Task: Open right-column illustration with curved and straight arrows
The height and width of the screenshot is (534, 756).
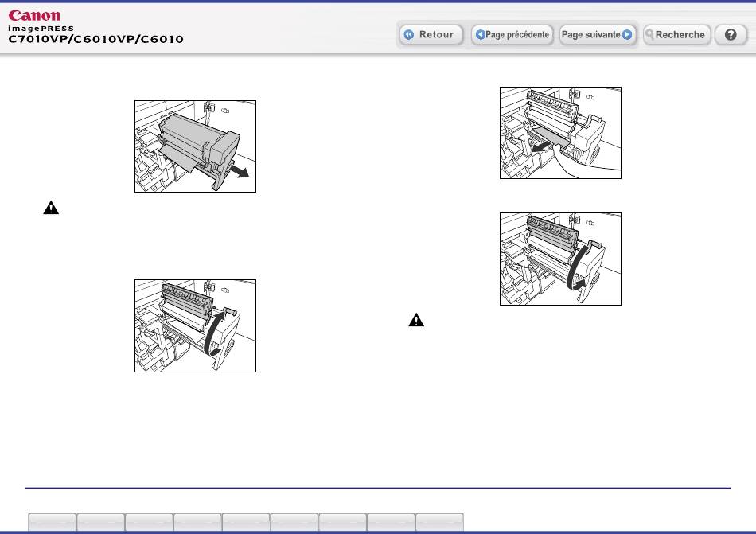Action: [560, 259]
